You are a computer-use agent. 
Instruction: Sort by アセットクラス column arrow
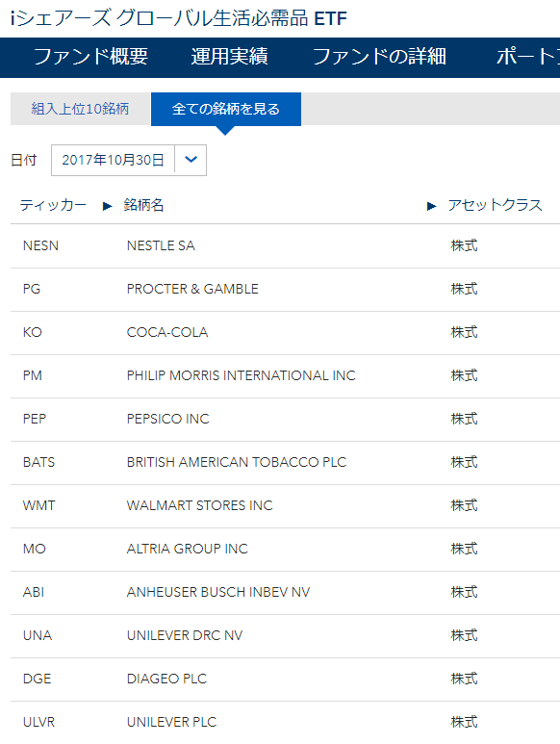[431, 206]
